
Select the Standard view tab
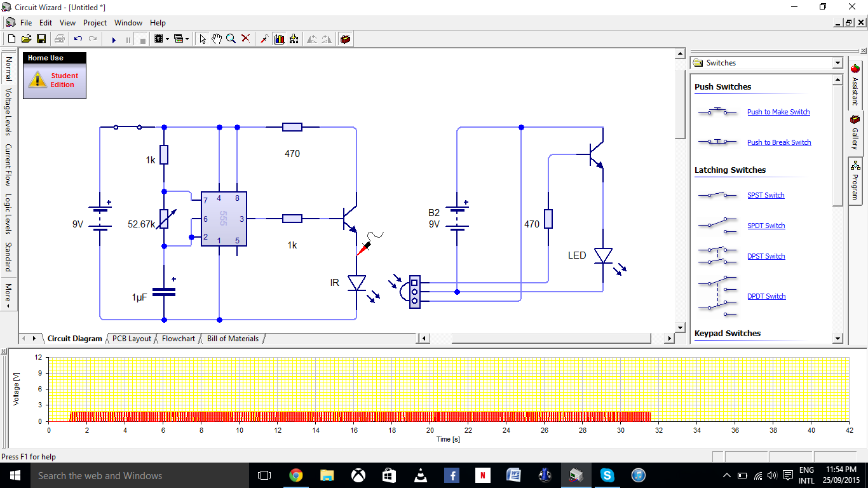[8, 256]
